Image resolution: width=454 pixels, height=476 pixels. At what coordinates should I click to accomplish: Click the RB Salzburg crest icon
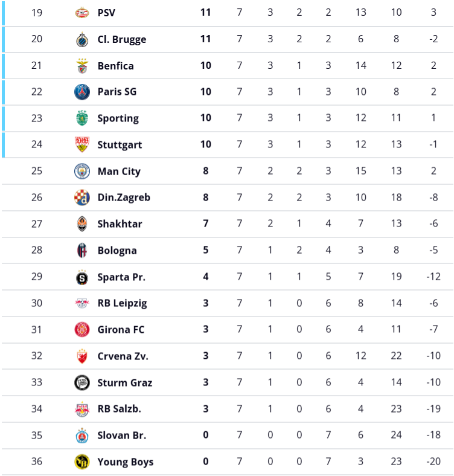[x=82, y=409]
